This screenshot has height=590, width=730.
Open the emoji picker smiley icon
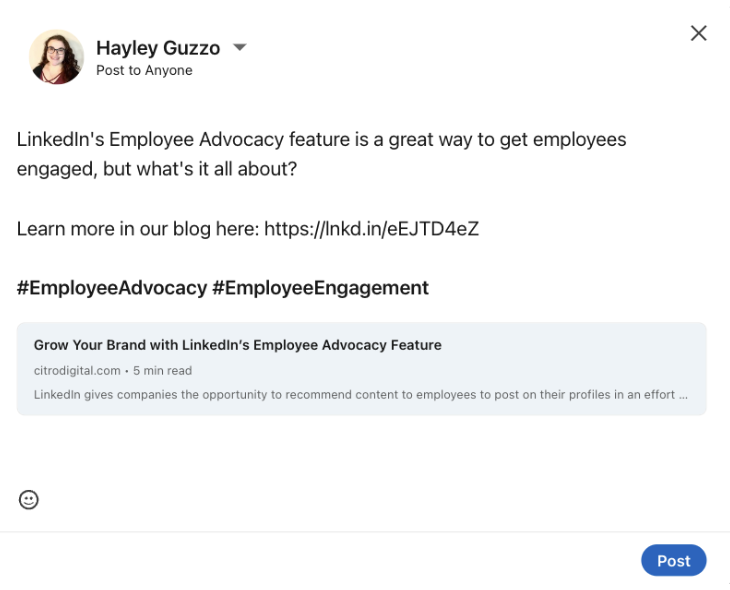click(x=28, y=500)
